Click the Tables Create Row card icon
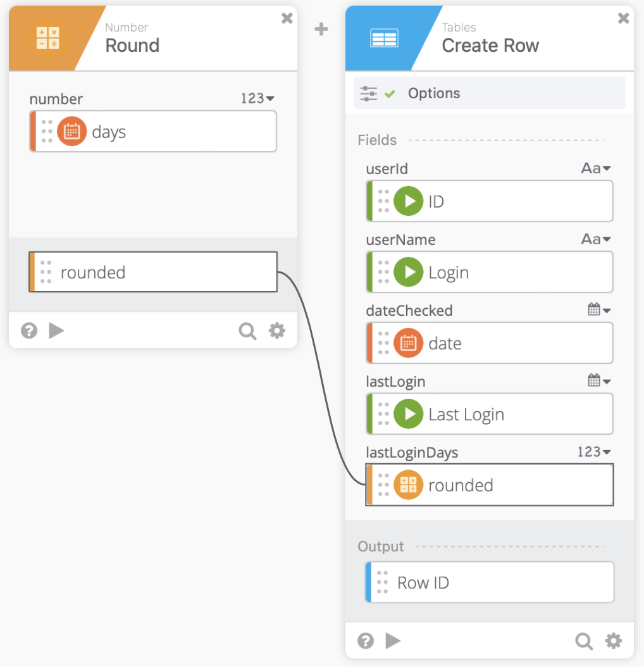 point(383,39)
